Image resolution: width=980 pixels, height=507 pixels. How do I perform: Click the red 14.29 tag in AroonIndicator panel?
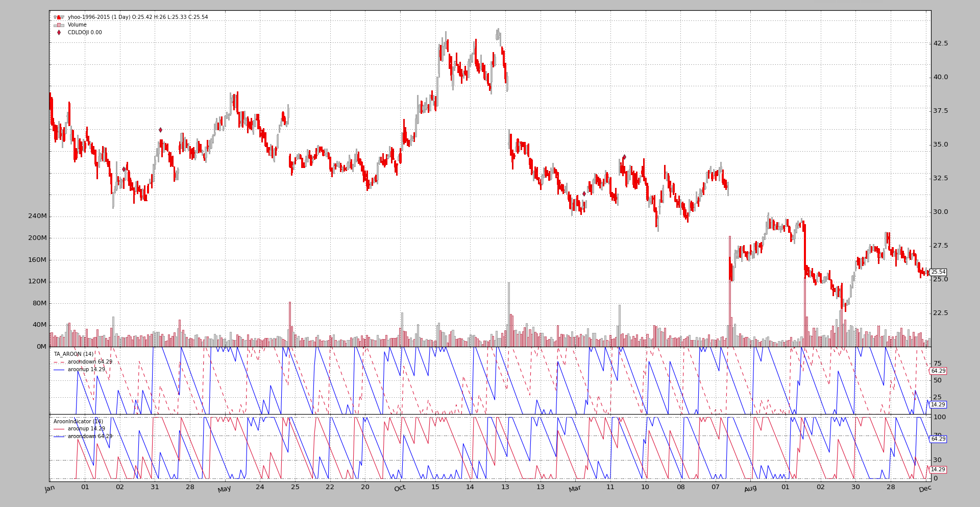pos(938,470)
